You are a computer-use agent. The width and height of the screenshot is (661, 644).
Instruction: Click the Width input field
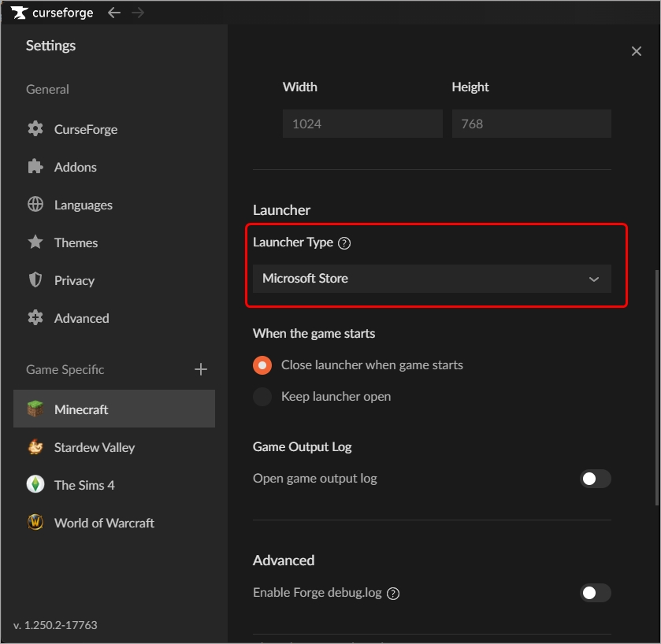(x=362, y=124)
